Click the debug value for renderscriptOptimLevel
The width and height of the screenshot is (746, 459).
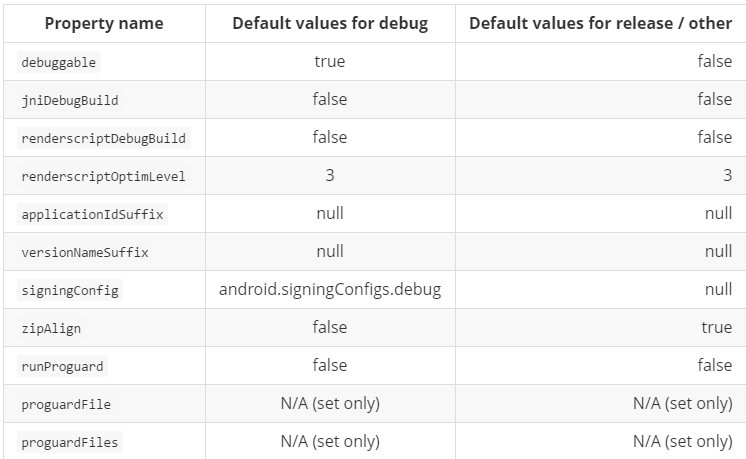(329, 175)
